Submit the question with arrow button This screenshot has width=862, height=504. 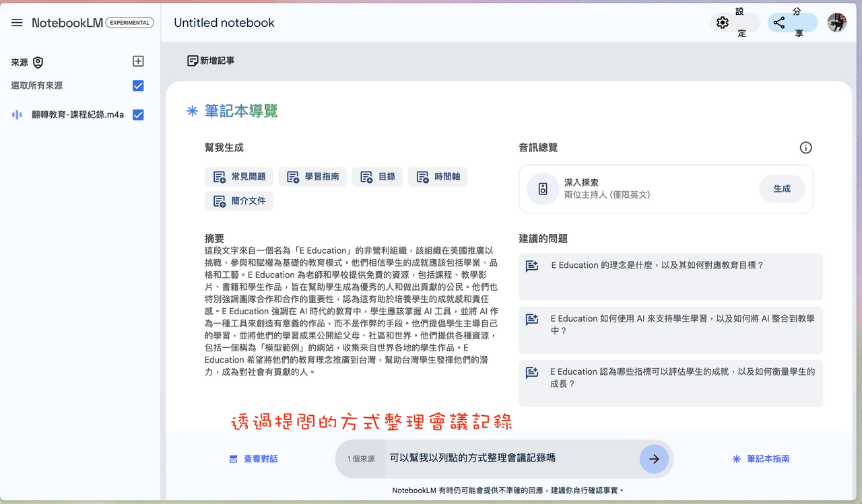[x=654, y=459]
